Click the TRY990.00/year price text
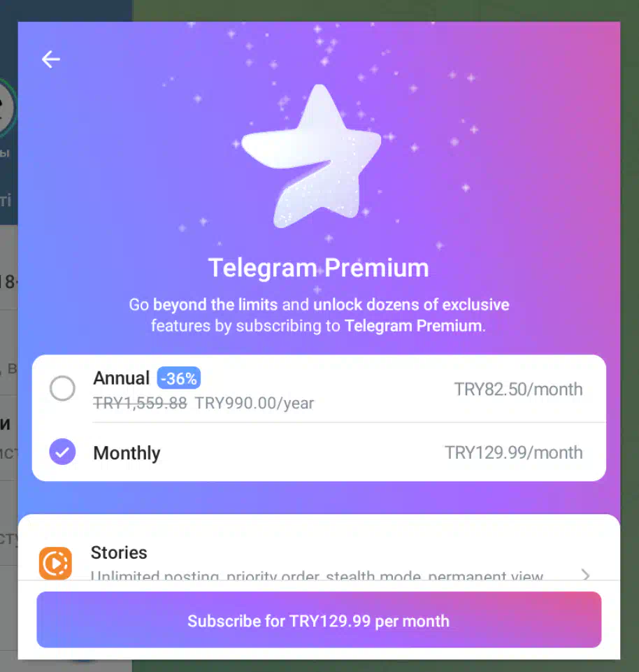Screen dimensions: 639x672 click(254, 403)
